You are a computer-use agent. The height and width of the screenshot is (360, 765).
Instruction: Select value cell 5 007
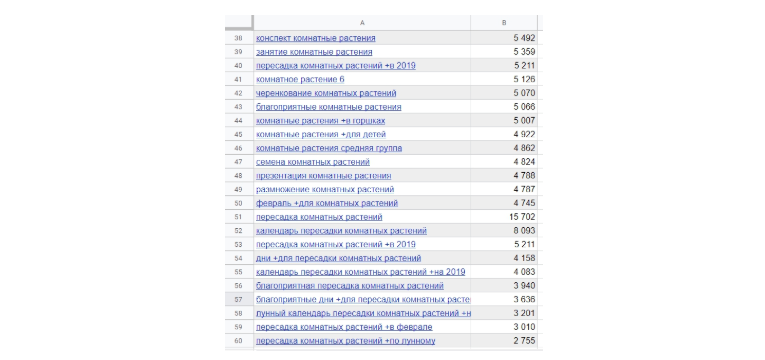click(x=504, y=120)
